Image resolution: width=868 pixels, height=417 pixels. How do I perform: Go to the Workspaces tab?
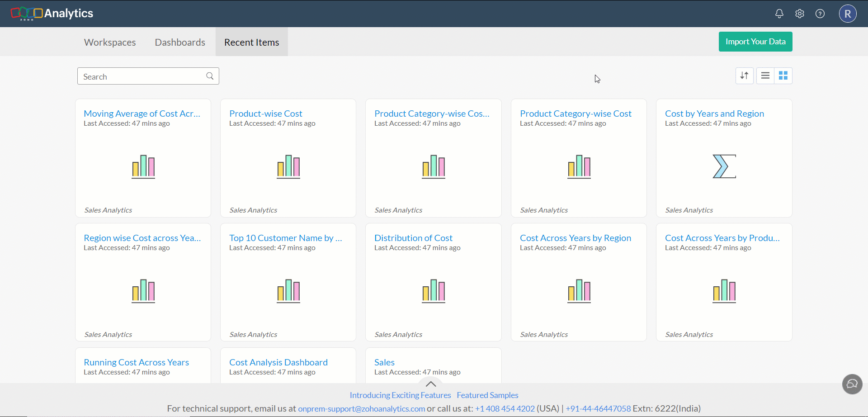(110, 42)
